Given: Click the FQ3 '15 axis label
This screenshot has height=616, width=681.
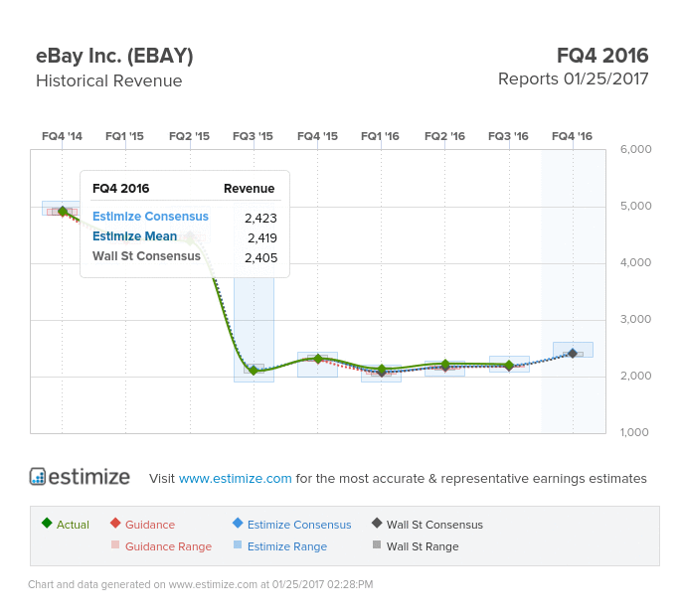Looking at the screenshot, I should [x=253, y=136].
